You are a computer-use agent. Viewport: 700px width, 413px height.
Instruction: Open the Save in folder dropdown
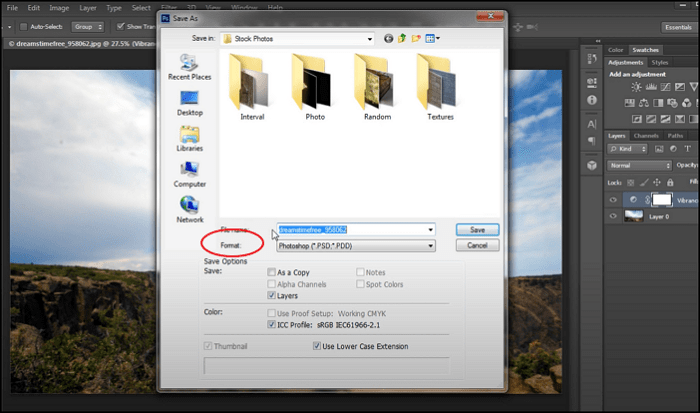coord(369,39)
